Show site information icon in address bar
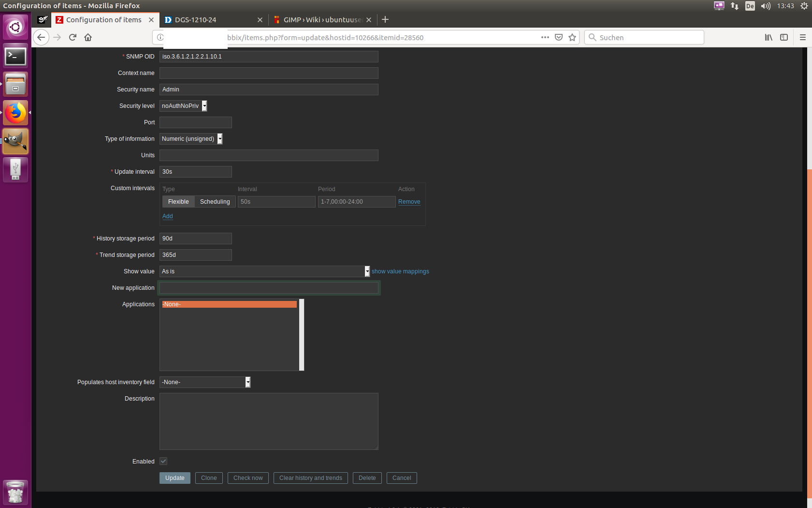This screenshot has height=508, width=812. [160, 37]
